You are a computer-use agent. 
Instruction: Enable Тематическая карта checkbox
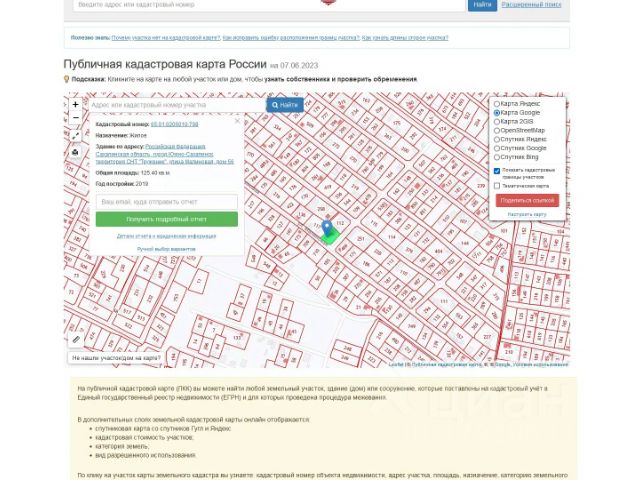click(497, 186)
